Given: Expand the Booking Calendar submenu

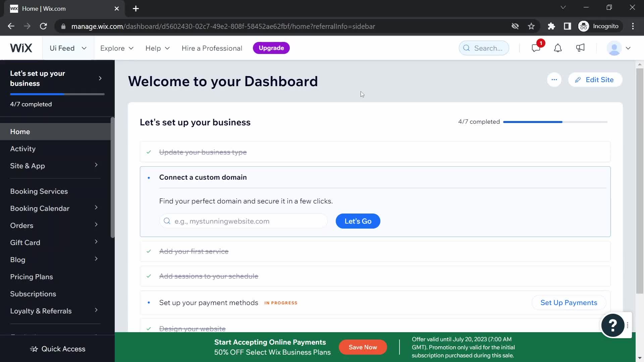Looking at the screenshot, I should click(x=96, y=207).
